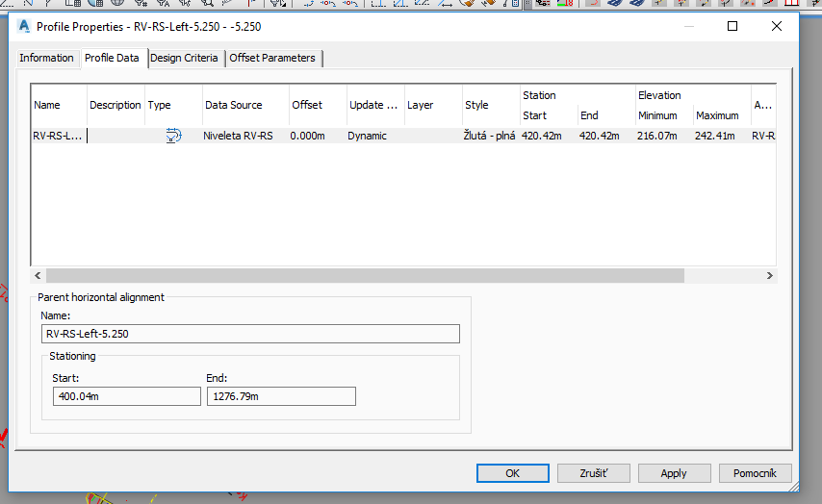822x504 pixels.
Task: Click the Niveleta RV-RS data source cell
Action: click(x=245, y=136)
